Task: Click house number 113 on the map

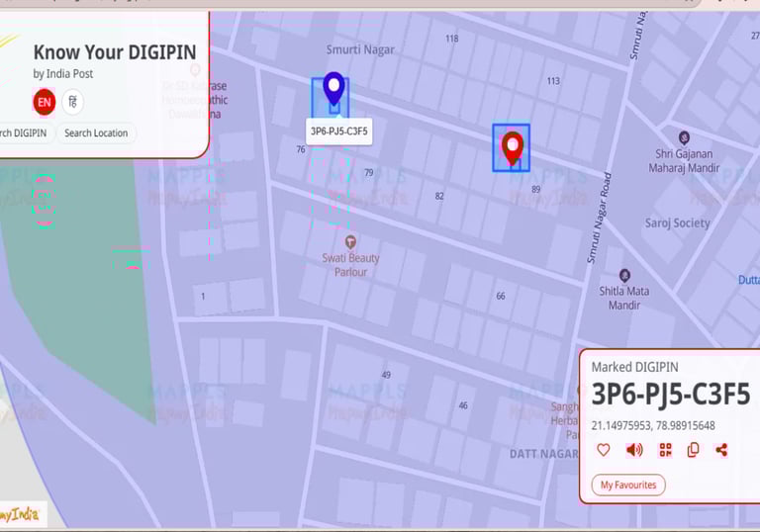Action: pyautogui.click(x=553, y=81)
